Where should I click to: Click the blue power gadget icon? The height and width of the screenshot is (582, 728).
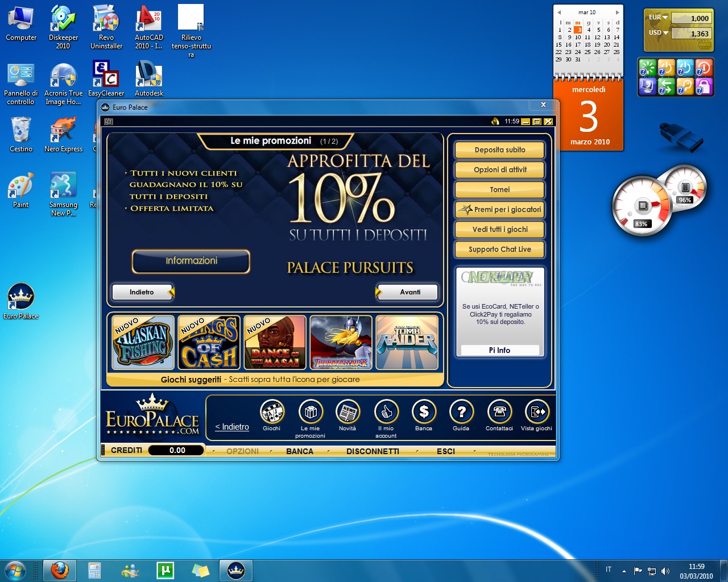(x=685, y=68)
